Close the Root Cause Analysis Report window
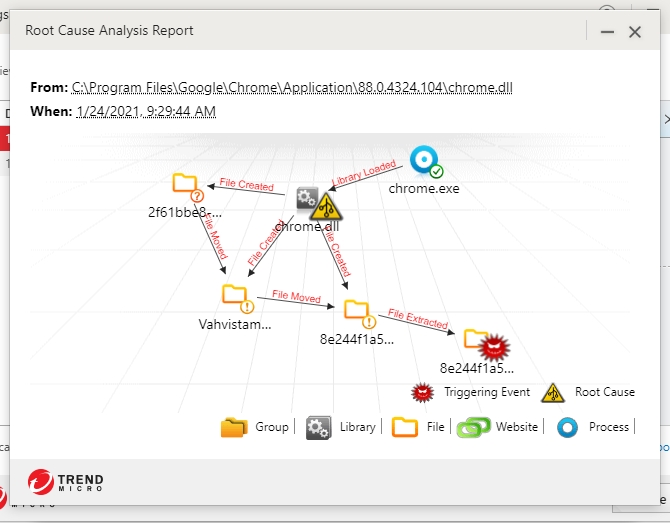 tap(635, 32)
